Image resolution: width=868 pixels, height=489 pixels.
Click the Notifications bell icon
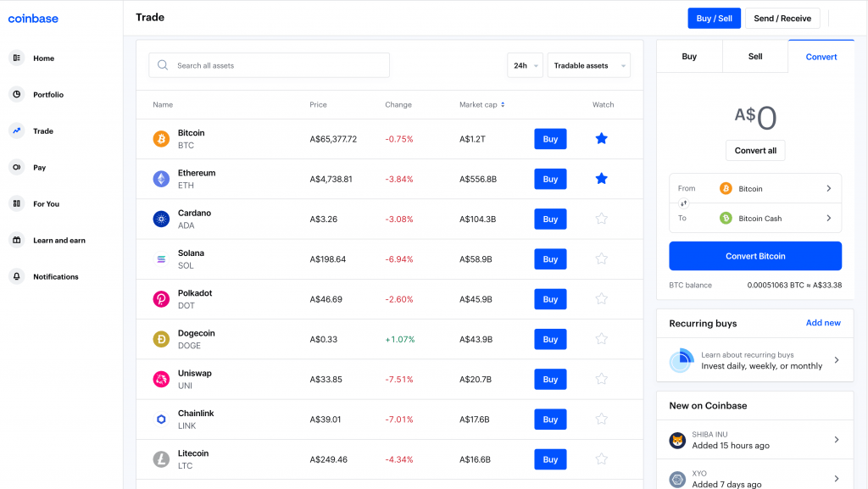click(15, 276)
